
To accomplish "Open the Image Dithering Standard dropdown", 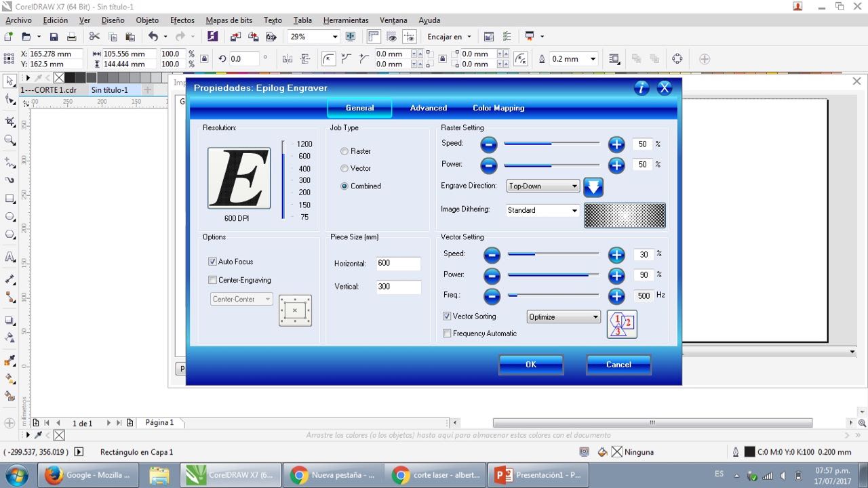I will point(543,210).
